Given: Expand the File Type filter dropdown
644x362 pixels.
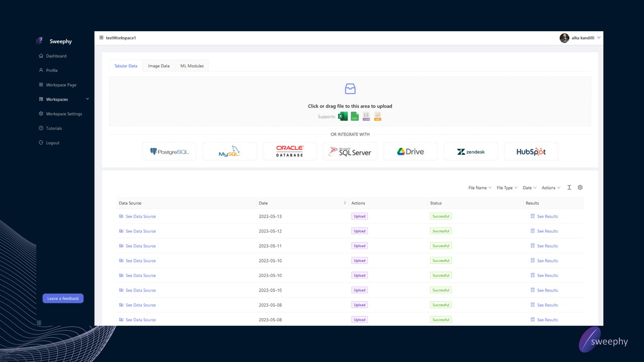Looking at the screenshot, I should coord(507,188).
